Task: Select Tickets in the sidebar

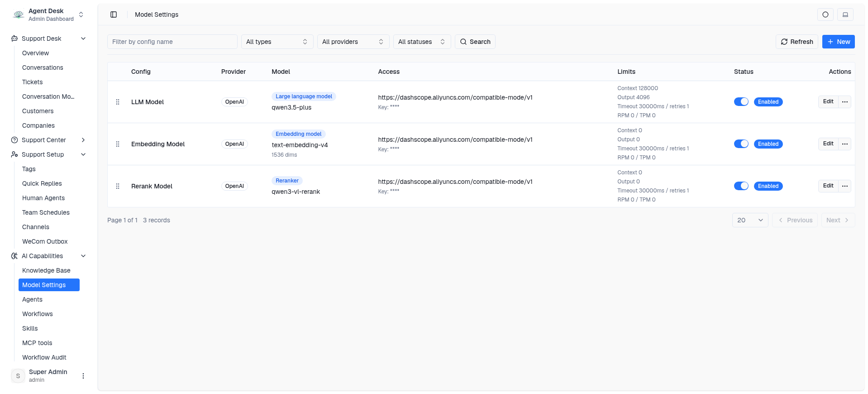Action: tap(49, 82)
